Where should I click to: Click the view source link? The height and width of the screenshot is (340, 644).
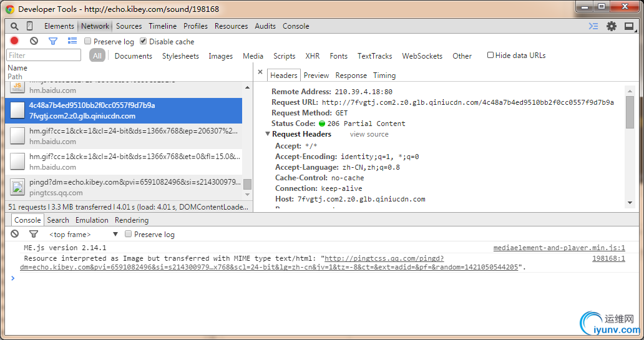(x=369, y=135)
